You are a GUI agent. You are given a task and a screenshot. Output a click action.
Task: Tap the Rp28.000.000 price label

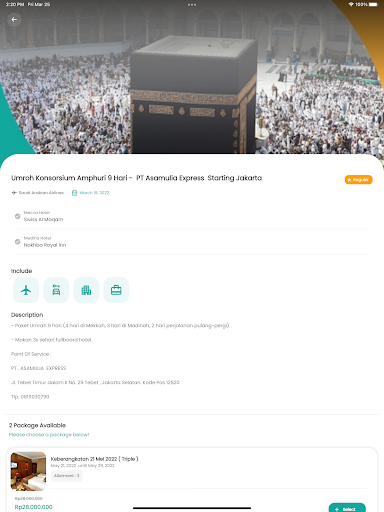click(33, 507)
